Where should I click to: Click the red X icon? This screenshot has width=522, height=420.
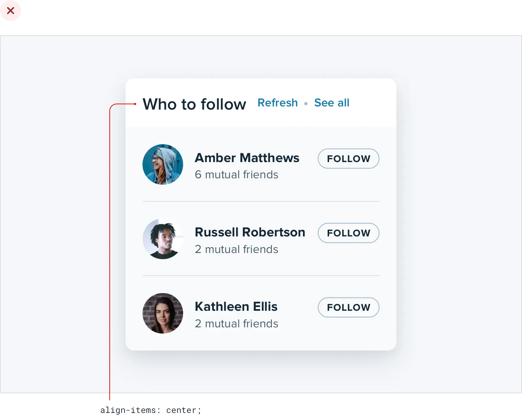11,11
